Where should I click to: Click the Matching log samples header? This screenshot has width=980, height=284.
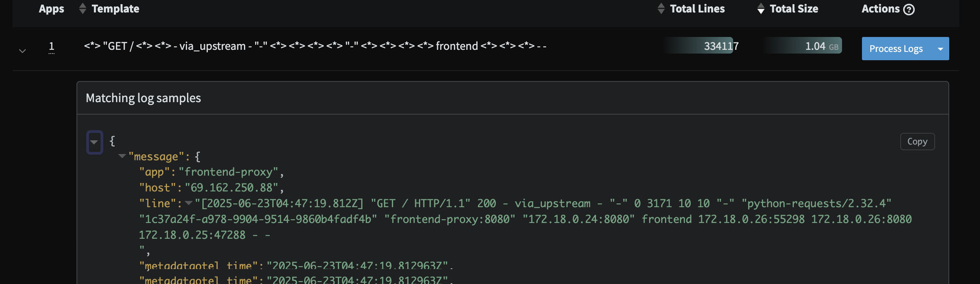click(x=143, y=98)
